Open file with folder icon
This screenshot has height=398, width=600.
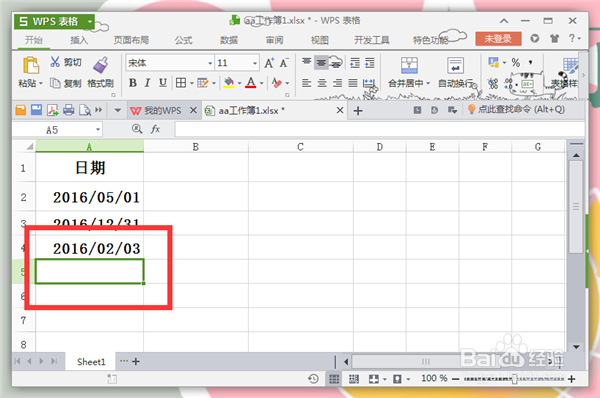(x=21, y=110)
